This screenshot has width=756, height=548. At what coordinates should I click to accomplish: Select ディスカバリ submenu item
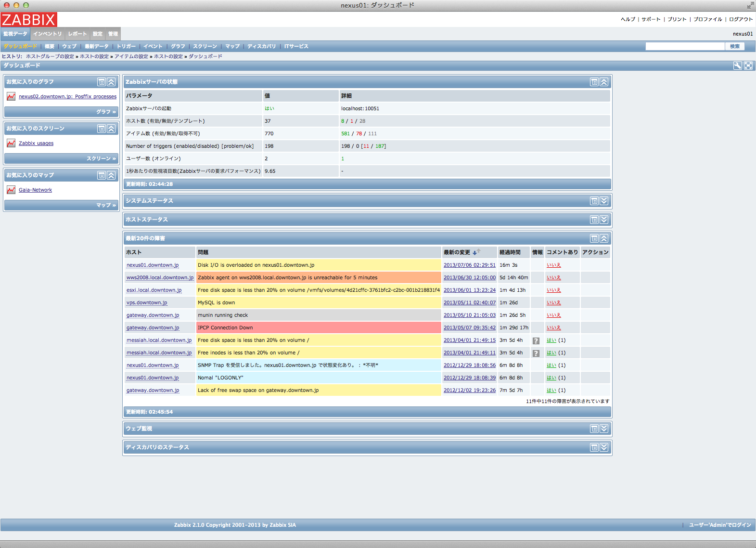[262, 46]
